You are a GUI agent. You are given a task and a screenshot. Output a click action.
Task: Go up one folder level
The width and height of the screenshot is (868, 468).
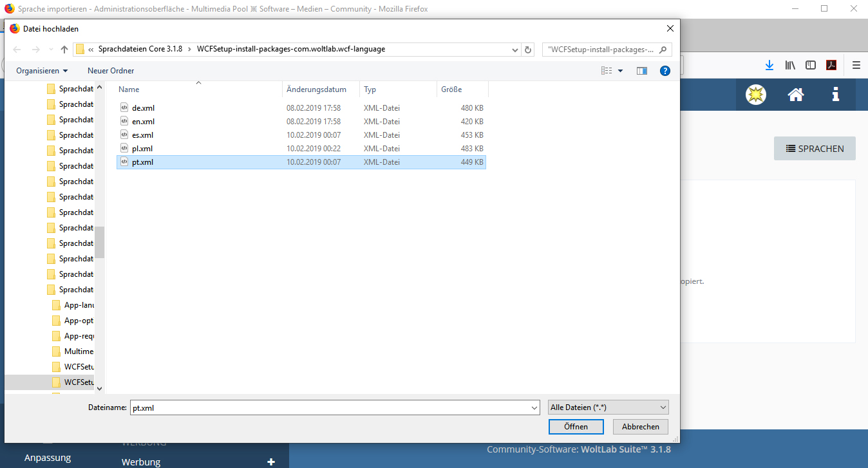tap(64, 50)
